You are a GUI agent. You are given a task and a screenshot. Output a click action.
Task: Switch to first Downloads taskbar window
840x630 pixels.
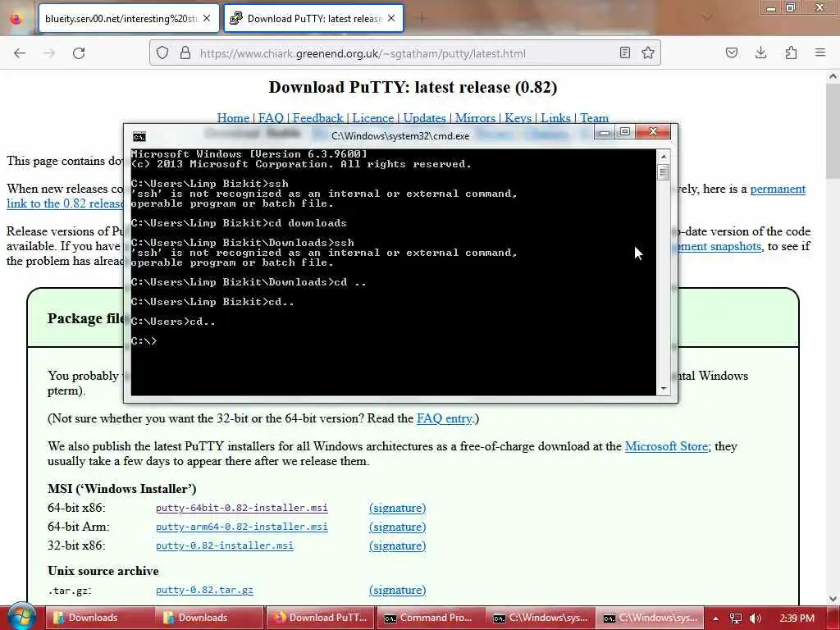pos(99,618)
